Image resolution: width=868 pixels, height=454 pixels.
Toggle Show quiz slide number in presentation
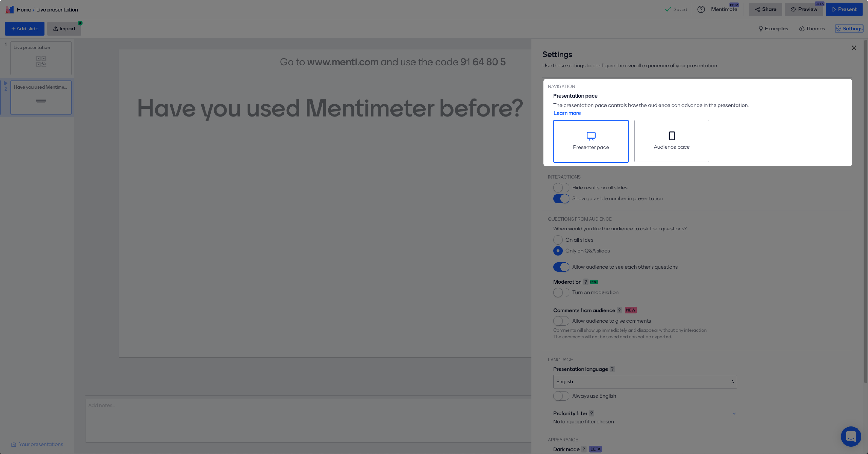click(x=561, y=198)
